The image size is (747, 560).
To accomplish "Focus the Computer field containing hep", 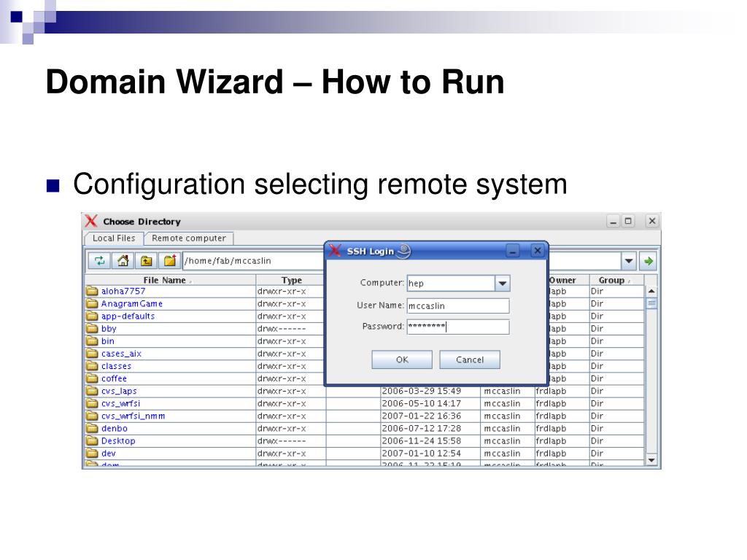I will tap(451, 284).
